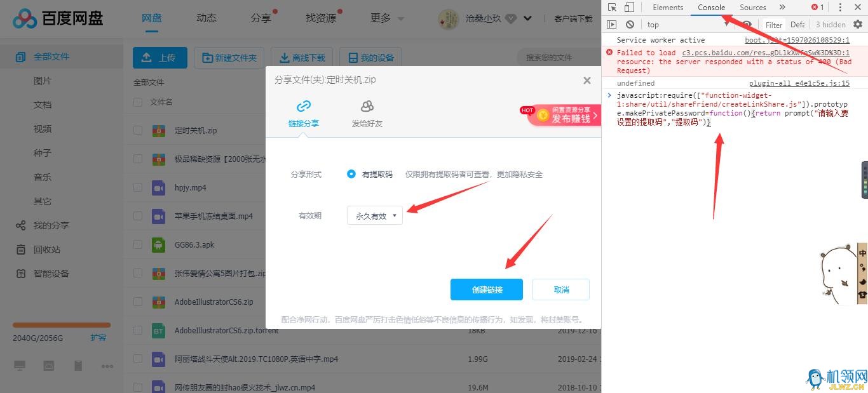
Task: Go to the 找资源 navigation tab
Action: coord(321,18)
